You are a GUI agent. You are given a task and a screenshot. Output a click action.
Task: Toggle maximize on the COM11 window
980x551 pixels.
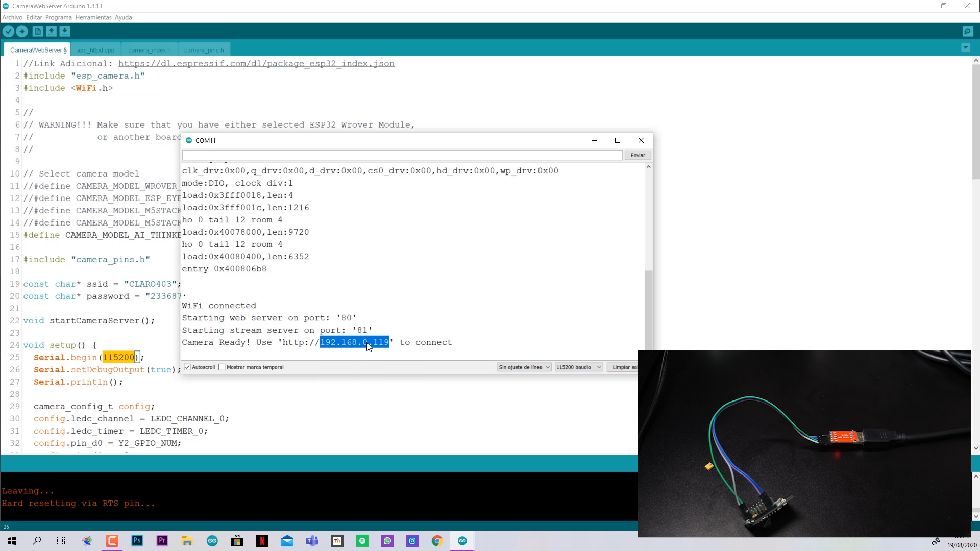(x=617, y=140)
